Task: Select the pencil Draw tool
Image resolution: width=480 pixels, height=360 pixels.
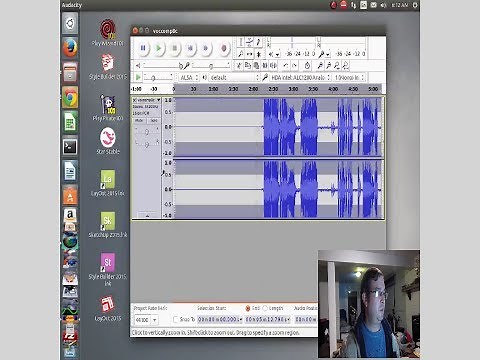Action: click(258, 42)
